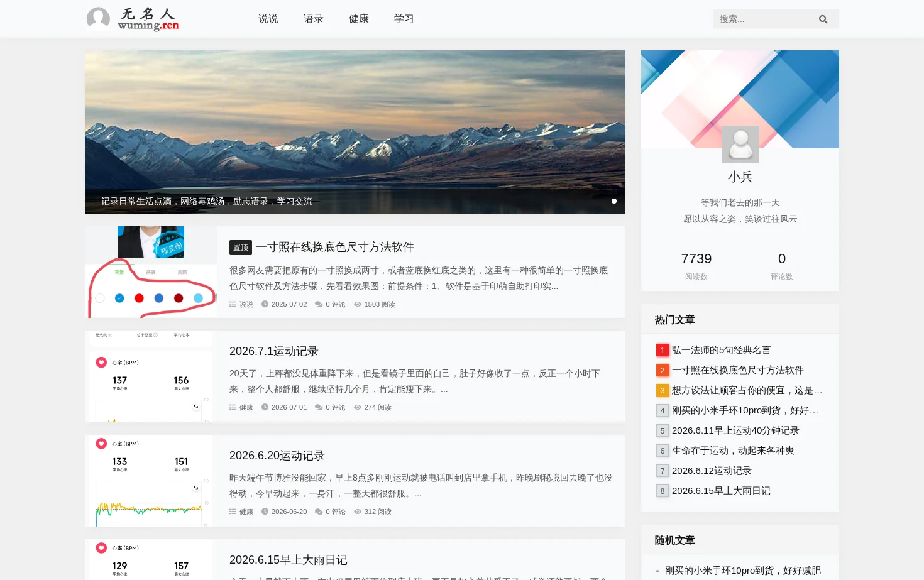Select the banner carousel dot indicator
The width and height of the screenshot is (924, 580).
coord(614,201)
